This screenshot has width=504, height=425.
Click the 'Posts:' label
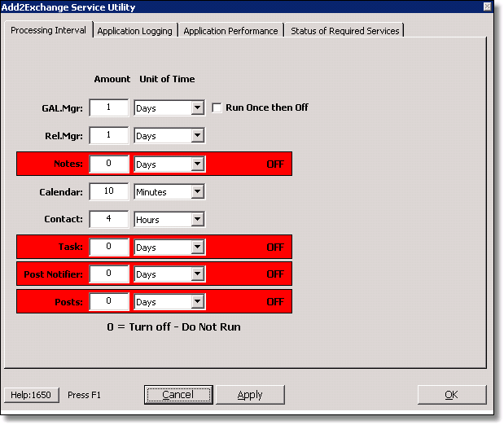coord(68,302)
